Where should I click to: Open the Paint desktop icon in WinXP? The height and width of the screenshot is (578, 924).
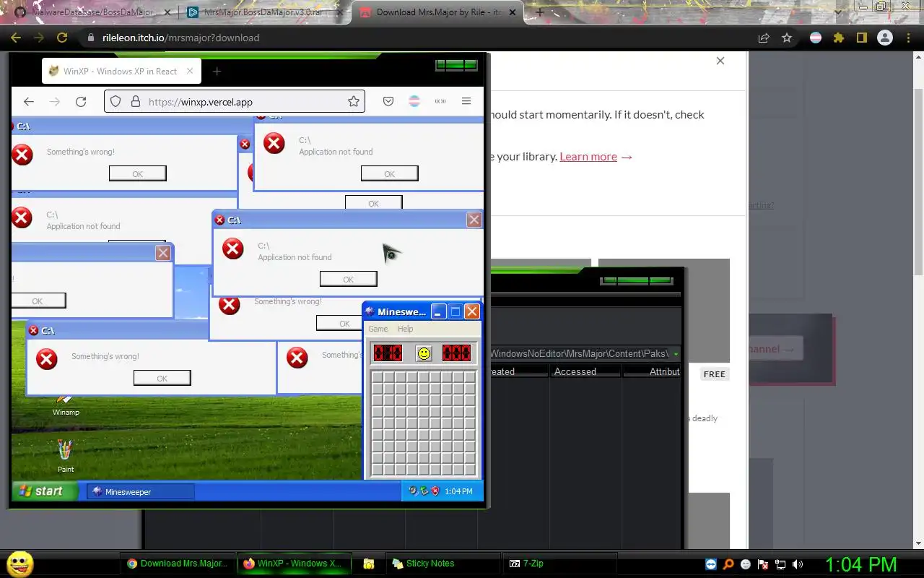[x=66, y=457]
